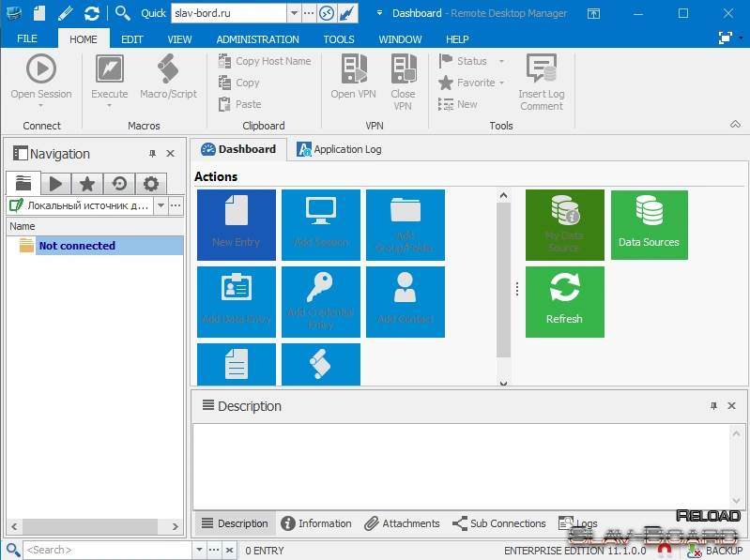Click the quick connect ellipsis button
Viewport: 750px width, 560px height.
tap(309, 13)
